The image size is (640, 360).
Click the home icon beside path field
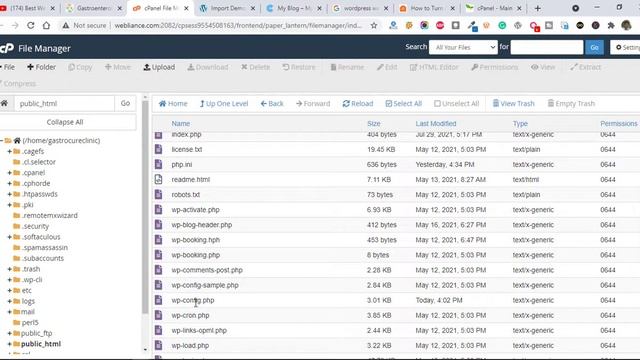(x=4, y=103)
